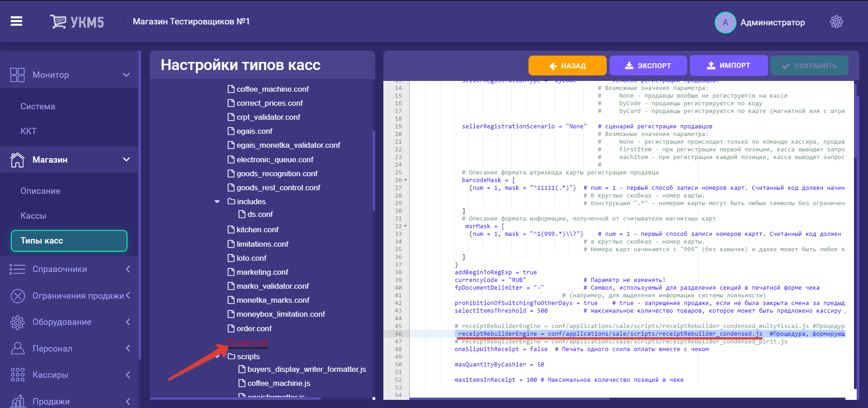
Task: Open monetka_marks.conf file
Action: [273, 300]
